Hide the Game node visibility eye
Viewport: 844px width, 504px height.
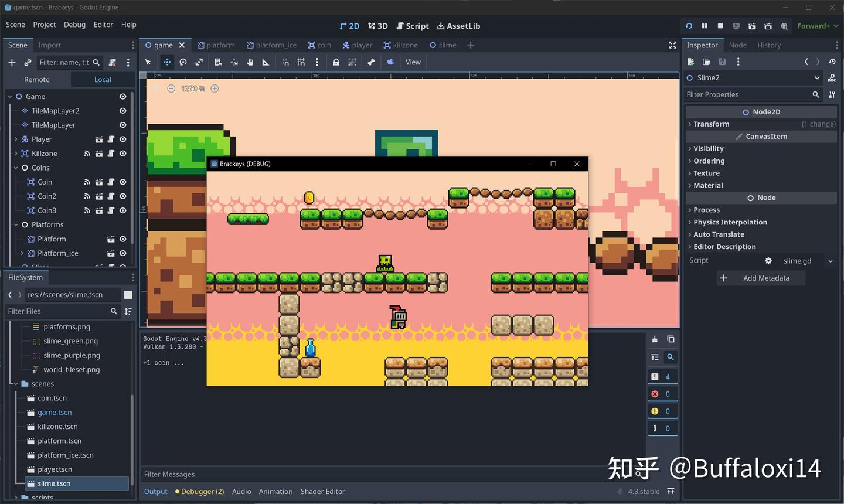tap(122, 96)
